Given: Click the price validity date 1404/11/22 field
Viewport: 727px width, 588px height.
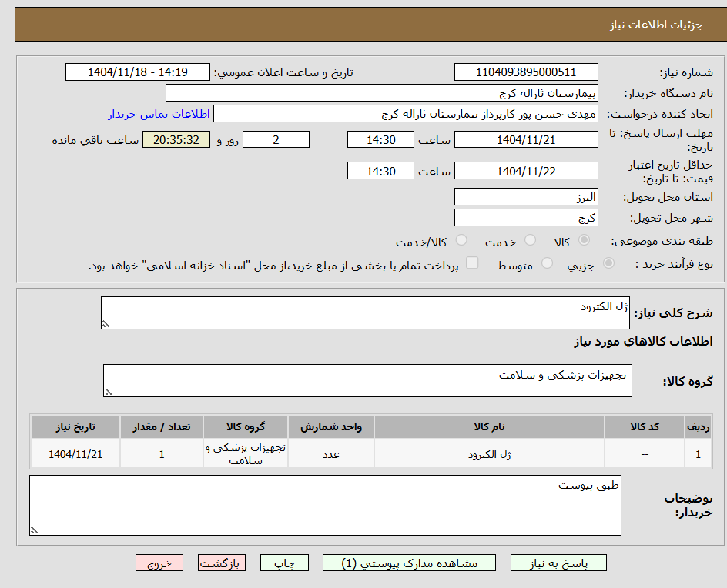Looking at the screenshot, I should [526, 171].
